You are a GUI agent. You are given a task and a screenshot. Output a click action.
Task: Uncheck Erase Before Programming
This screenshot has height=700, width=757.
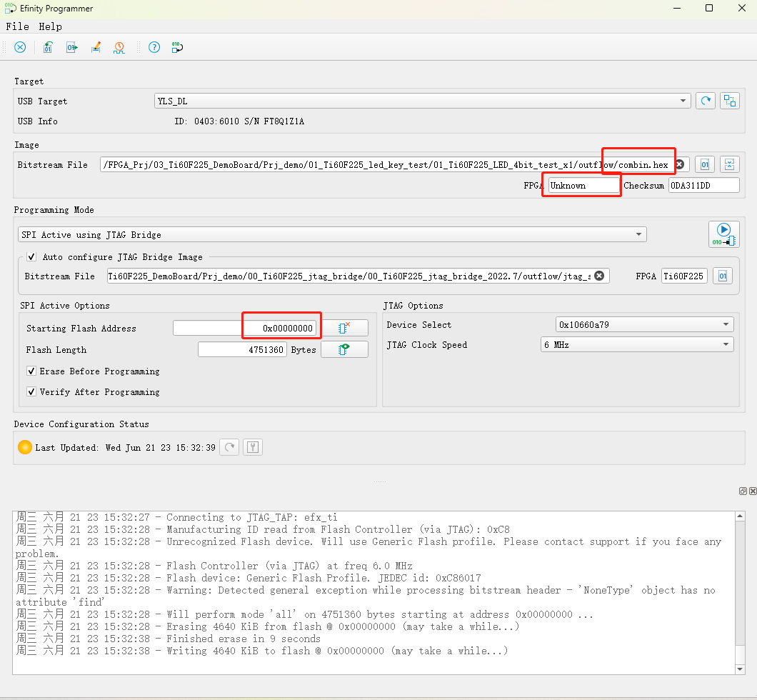tap(31, 371)
